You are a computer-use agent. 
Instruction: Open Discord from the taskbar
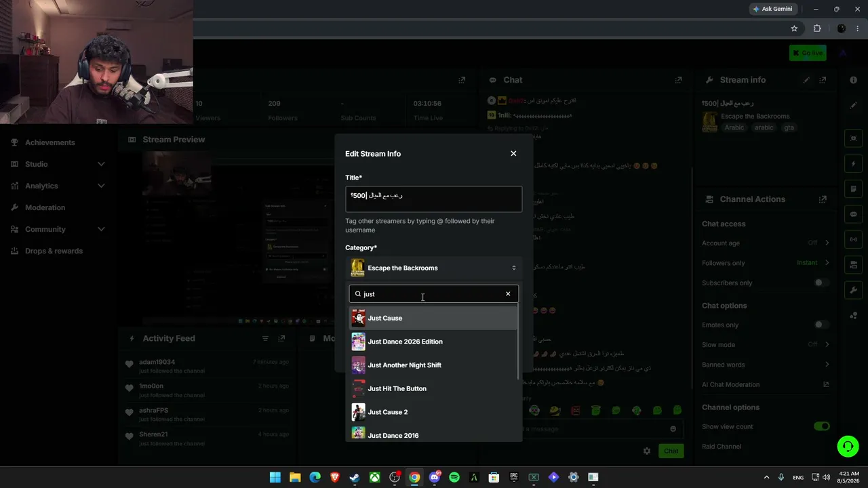click(435, 477)
